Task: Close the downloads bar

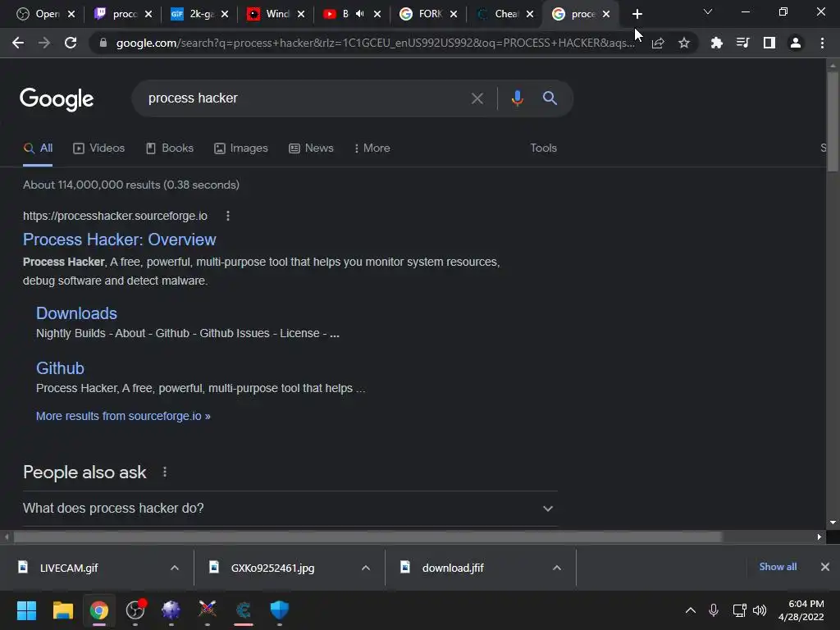Action: pyautogui.click(x=825, y=567)
